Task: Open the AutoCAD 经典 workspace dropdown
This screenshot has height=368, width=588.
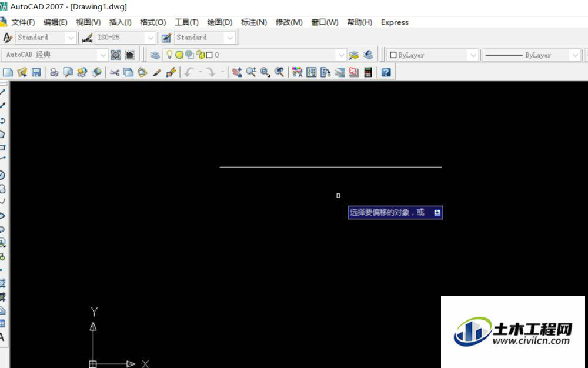Action: [102, 55]
